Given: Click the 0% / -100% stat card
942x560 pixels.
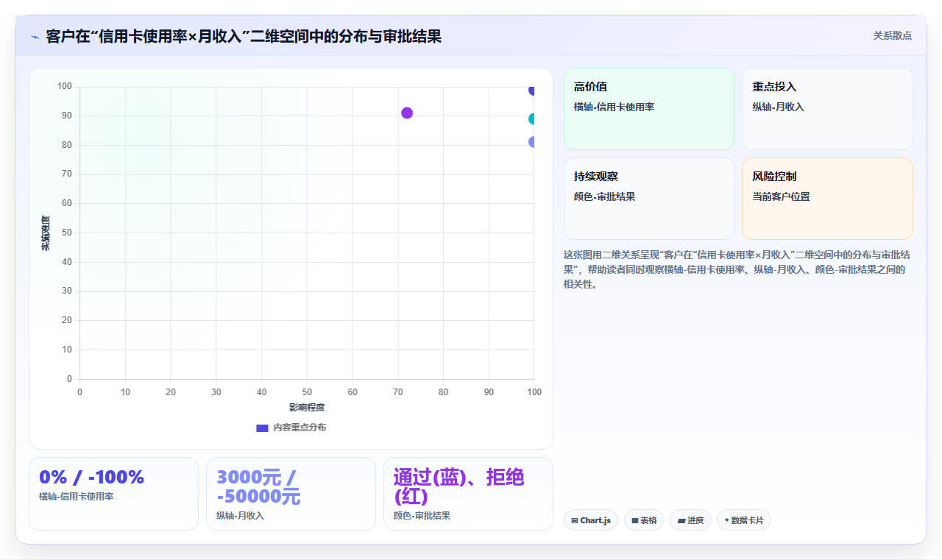Looking at the screenshot, I should [113, 494].
